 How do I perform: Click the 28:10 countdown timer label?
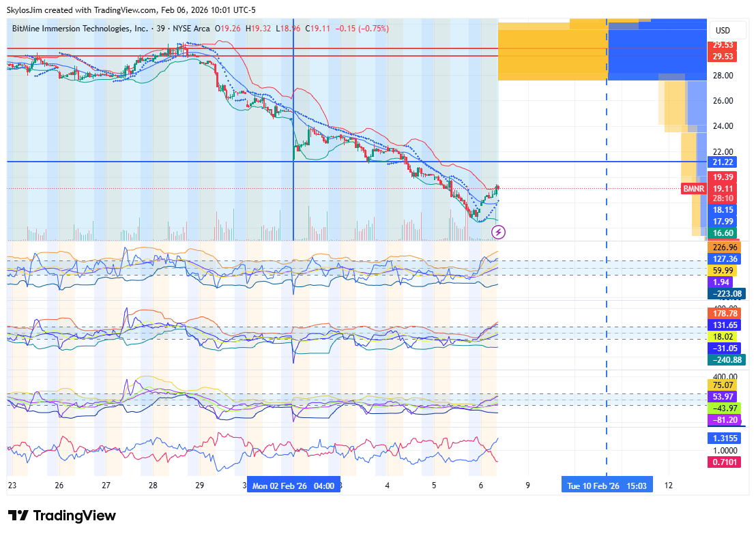723,198
